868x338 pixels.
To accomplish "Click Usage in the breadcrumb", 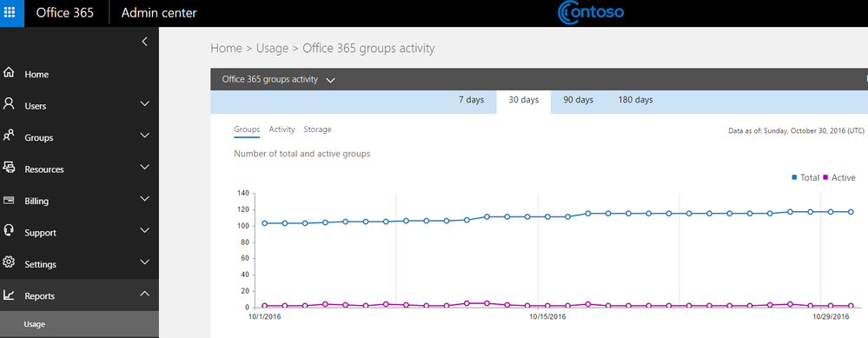I will [272, 49].
